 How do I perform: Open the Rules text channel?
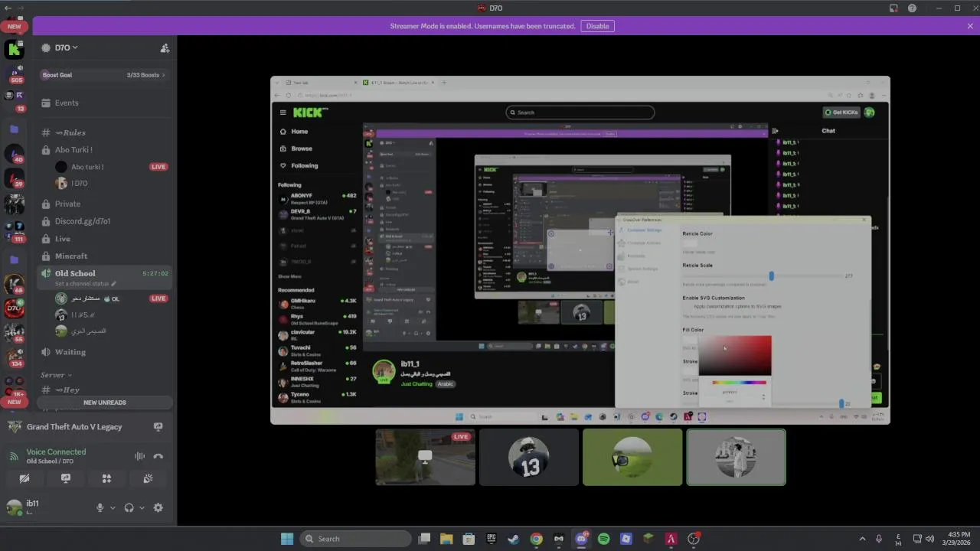click(x=106, y=132)
